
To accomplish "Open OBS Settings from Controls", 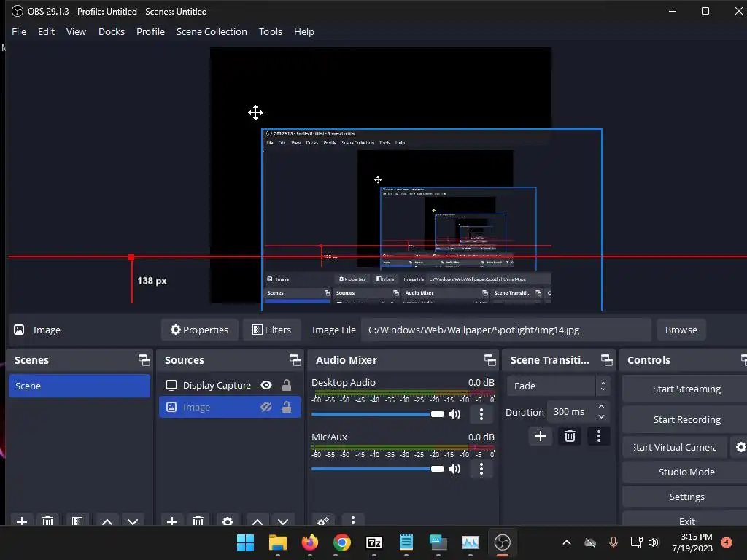I will point(686,497).
